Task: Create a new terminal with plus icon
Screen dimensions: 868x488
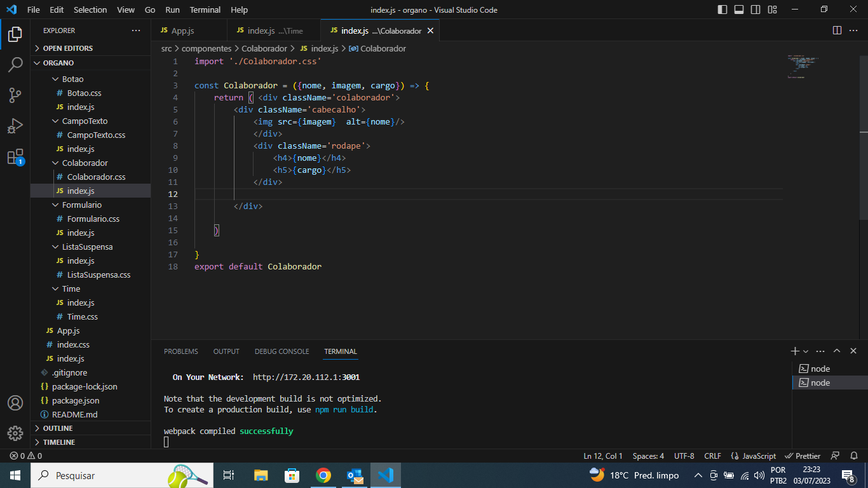Action: [794, 351]
